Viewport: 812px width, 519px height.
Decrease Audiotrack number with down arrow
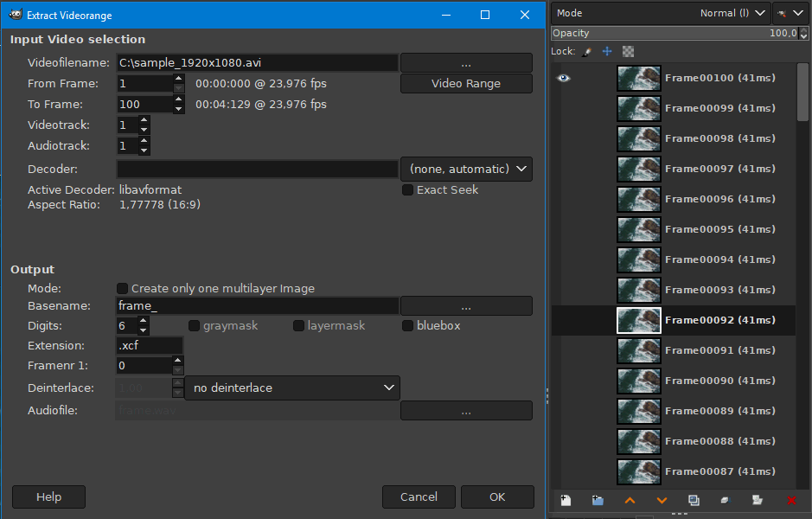point(144,151)
